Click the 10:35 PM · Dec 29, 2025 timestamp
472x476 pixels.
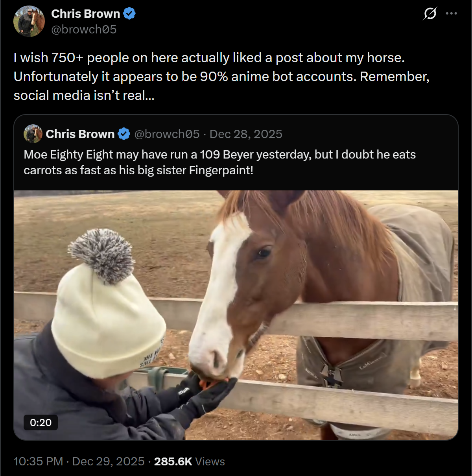tap(79, 461)
